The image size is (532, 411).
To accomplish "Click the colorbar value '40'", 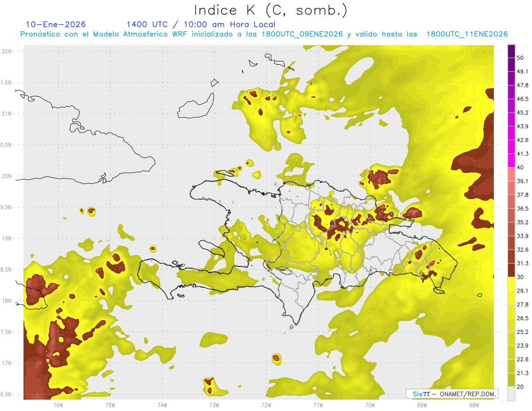I will 520,168.
